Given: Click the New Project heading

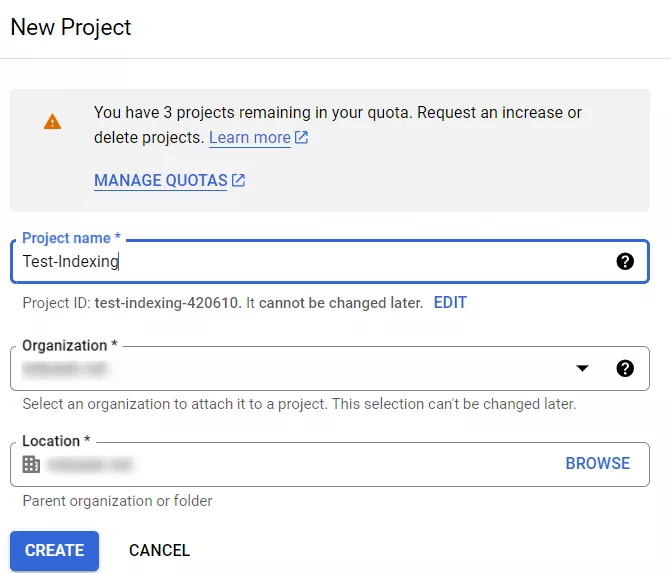Looking at the screenshot, I should point(71,27).
